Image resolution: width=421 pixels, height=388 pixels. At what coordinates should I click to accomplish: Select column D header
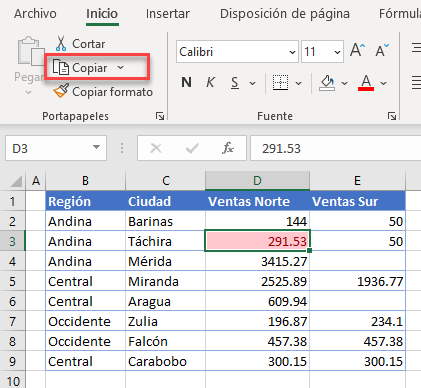click(257, 181)
